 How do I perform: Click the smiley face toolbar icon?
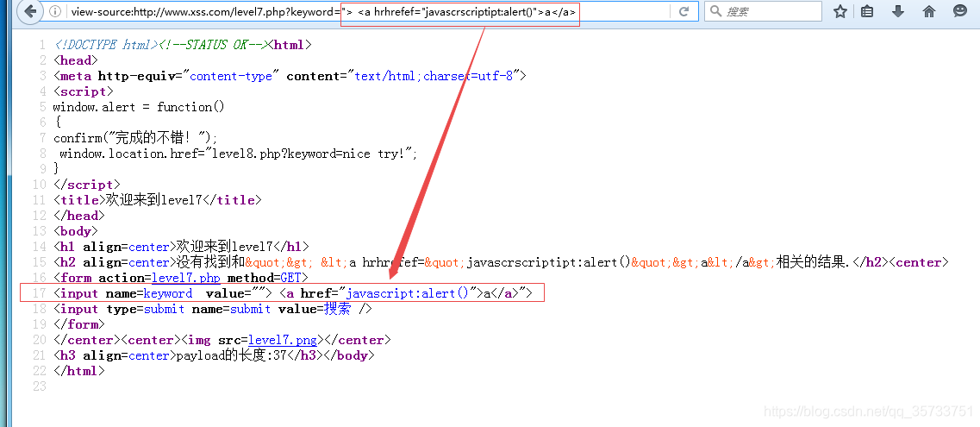(960, 11)
